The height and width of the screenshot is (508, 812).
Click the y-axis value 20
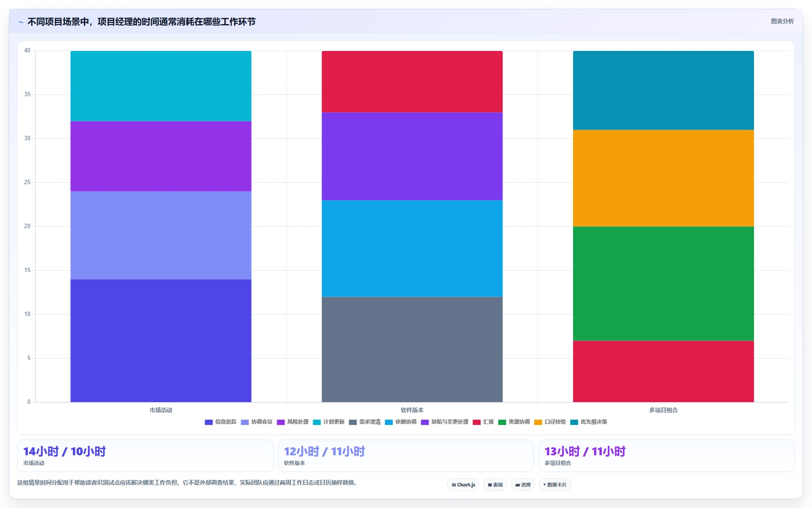(27, 226)
